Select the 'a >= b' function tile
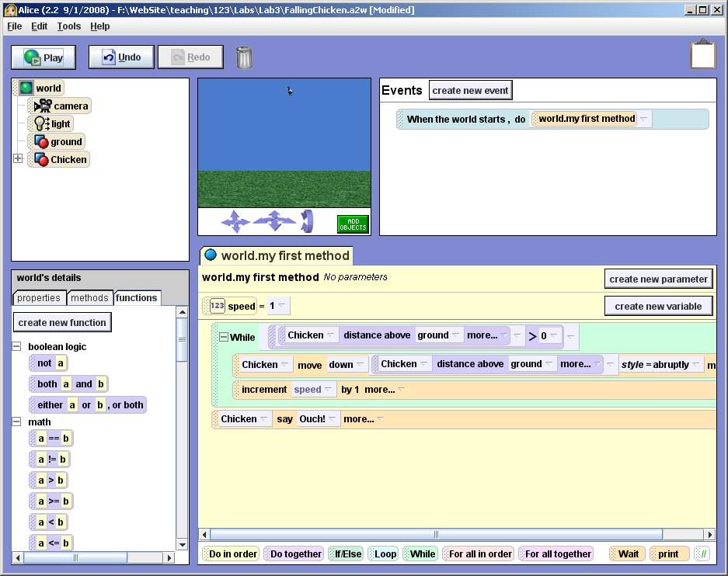Image resolution: width=728 pixels, height=576 pixels. 51,501
